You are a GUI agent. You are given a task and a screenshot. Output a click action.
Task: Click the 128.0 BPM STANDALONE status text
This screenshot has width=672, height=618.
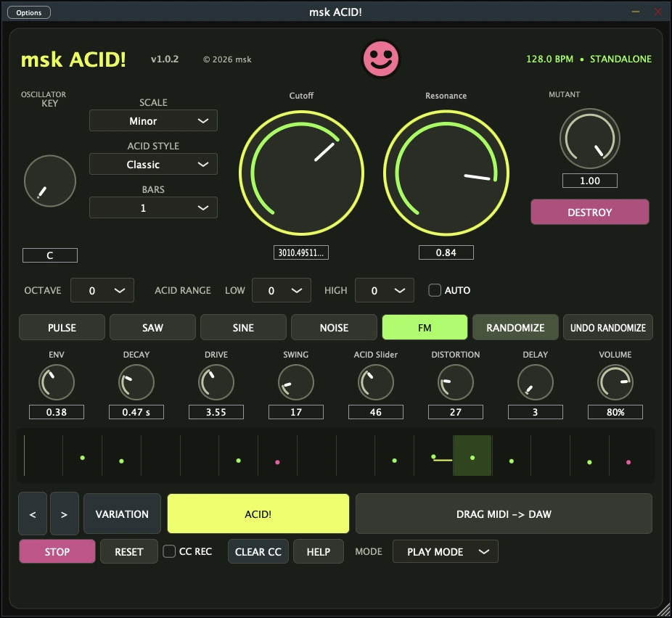coord(589,59)
